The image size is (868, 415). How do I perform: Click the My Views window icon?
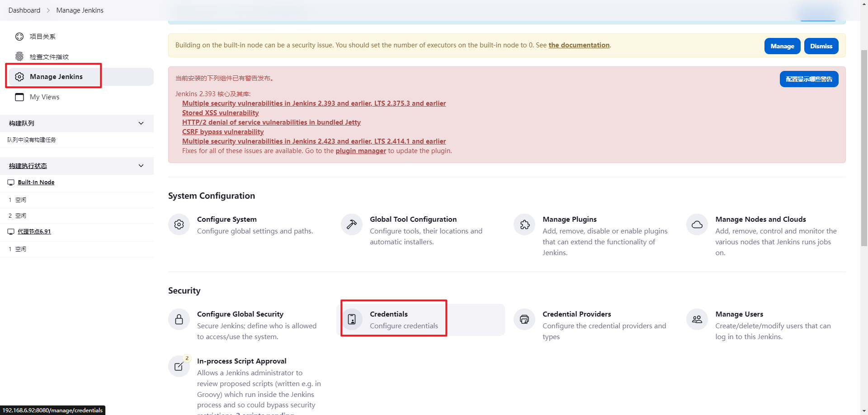coord(19,97)
